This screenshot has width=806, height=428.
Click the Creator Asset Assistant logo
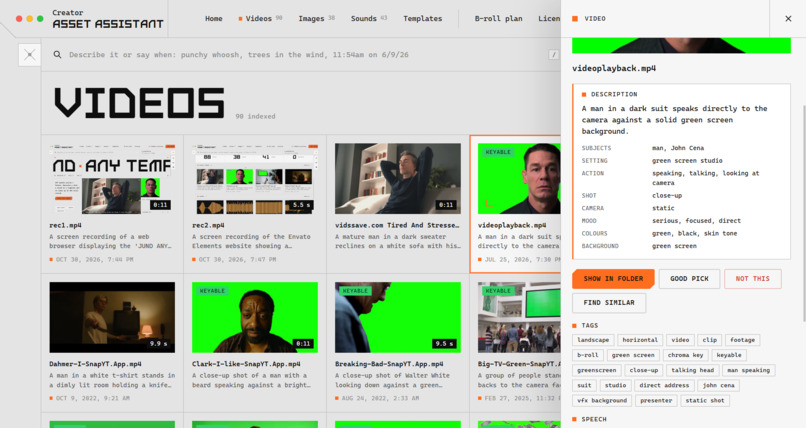click(x=107, y=19)
